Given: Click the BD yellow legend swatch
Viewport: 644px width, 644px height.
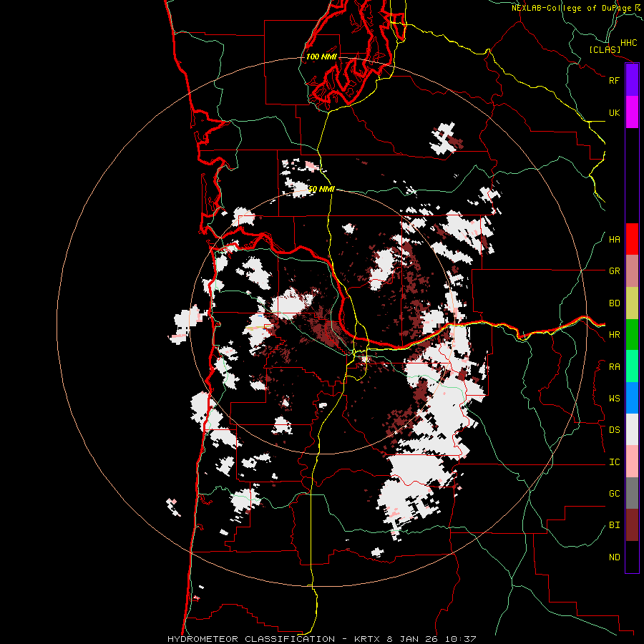Looking at the screenshot, I should click(632, 303).
